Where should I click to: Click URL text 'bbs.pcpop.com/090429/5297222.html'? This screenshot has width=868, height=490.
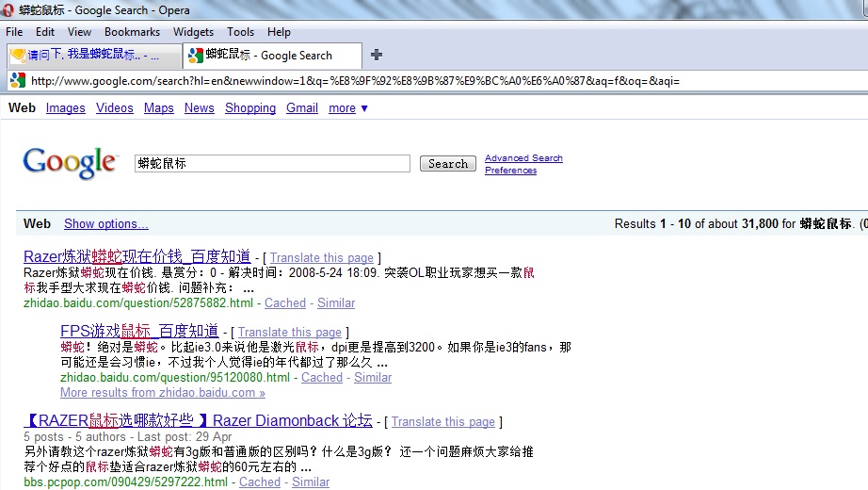(125, 482)
